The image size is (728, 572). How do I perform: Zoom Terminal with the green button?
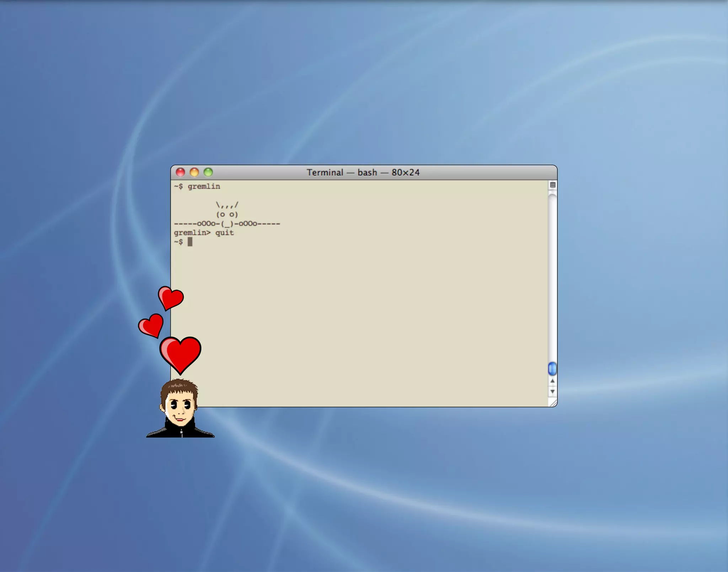[x=208, y=172]
